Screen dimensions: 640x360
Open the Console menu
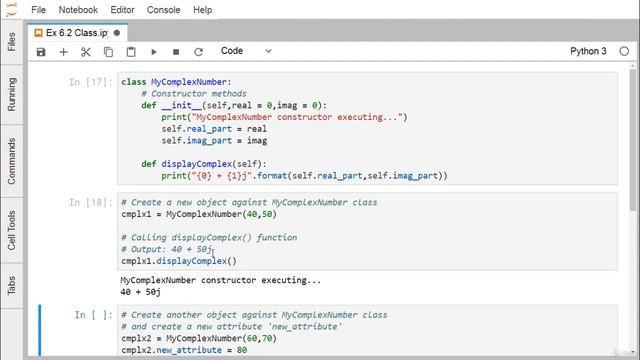(163, 10)
